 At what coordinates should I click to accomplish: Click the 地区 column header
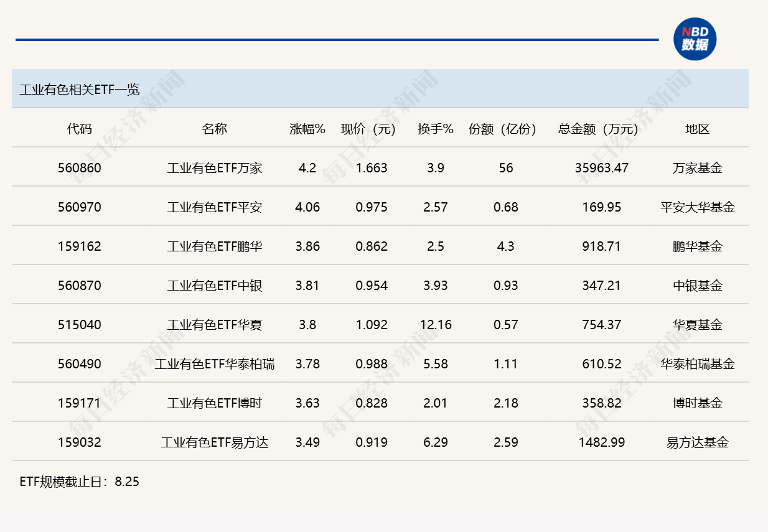698,129
